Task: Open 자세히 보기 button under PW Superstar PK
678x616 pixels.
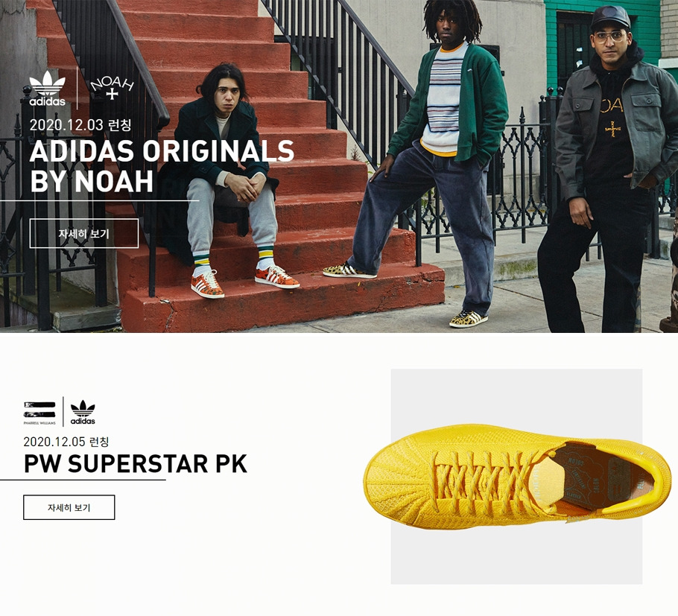Action: [x=69, y=507]
